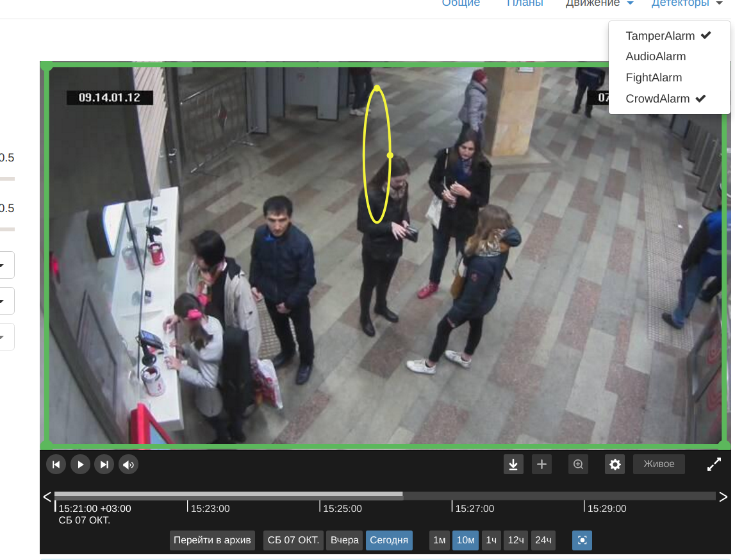Screen dimensions: 735x560
Task: Open the third left-panel dropdown
Action: [6, 337]
